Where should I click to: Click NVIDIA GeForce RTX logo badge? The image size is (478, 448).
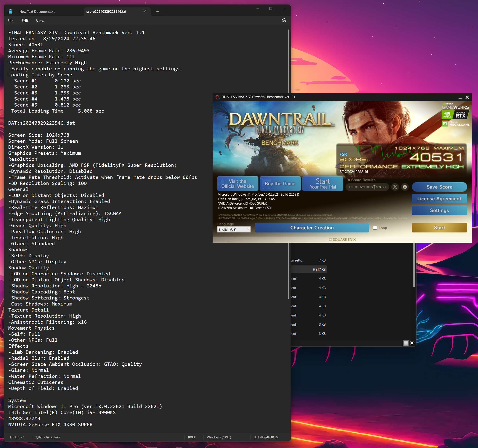tap(455, 115)
